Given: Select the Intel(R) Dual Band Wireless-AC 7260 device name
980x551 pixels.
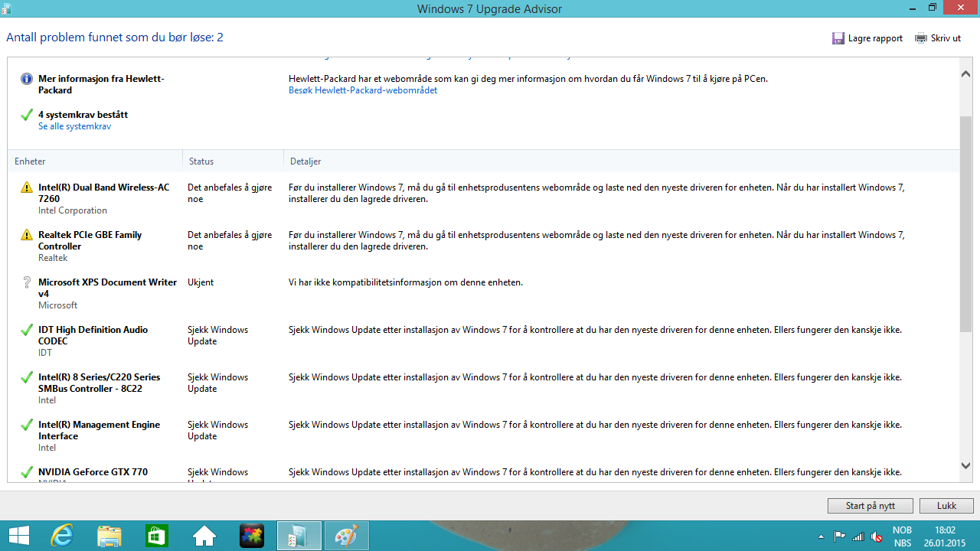Looking at the screenshot, I should [x=104, y=193].
